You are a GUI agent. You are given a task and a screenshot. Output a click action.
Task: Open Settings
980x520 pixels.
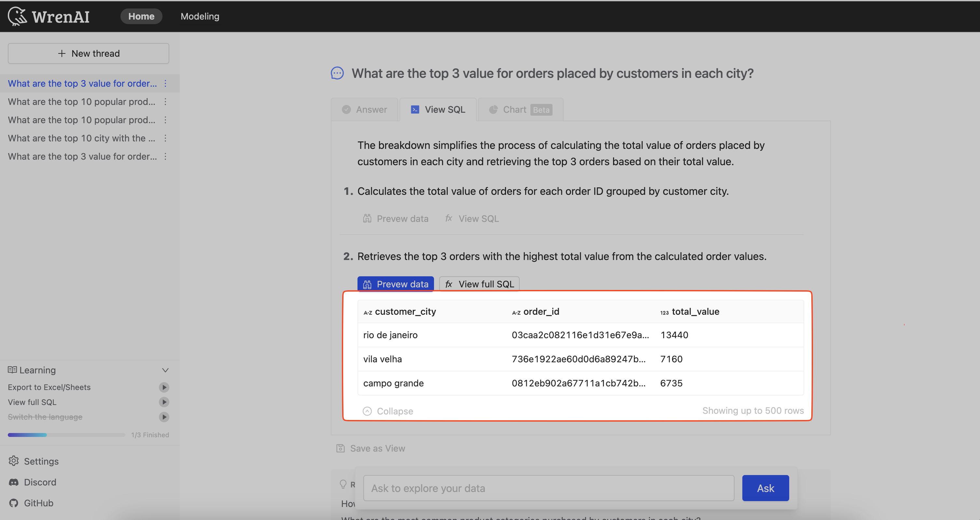click(34, 461)
